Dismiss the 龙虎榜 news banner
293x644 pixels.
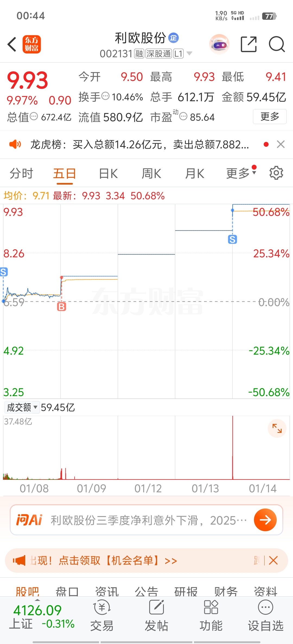281,144
